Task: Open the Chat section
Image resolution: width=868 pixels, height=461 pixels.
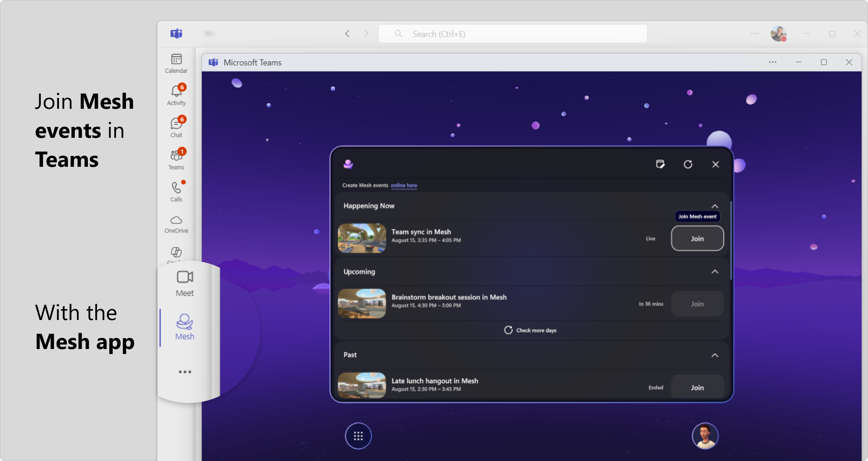Action: click(x=176, y=126)
